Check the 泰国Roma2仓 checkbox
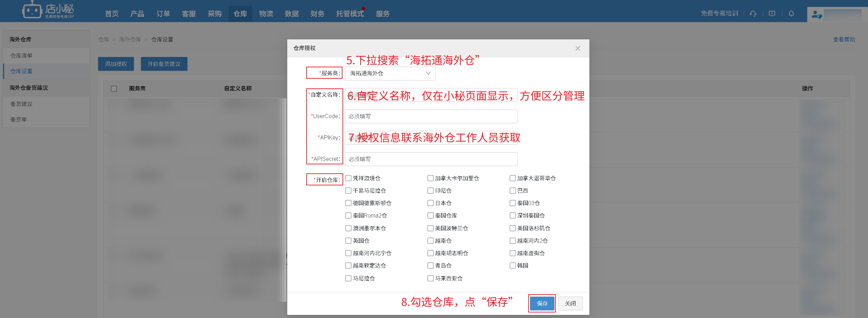 [x=348, y=215]
